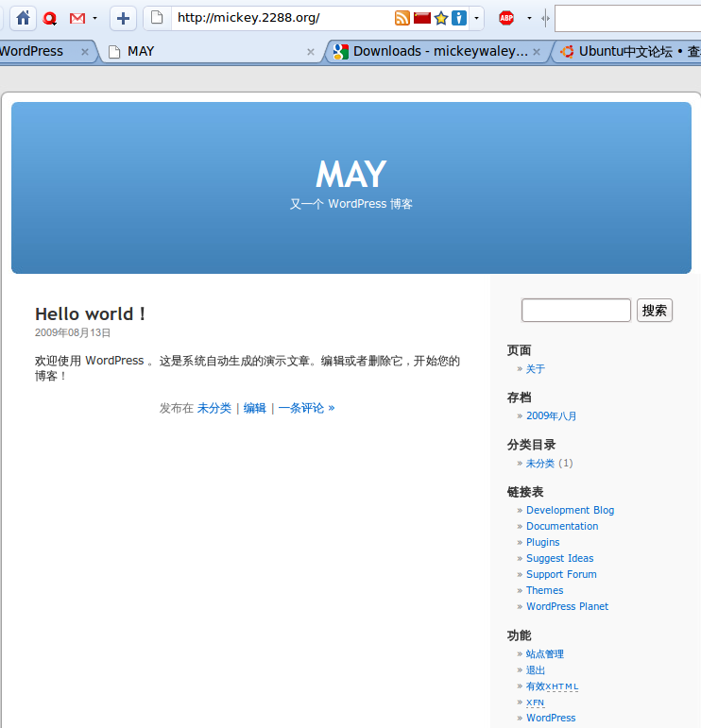Click the blue info icon in address bar
This screenshot has width=701, height=728.
click(x=458, y=18)
